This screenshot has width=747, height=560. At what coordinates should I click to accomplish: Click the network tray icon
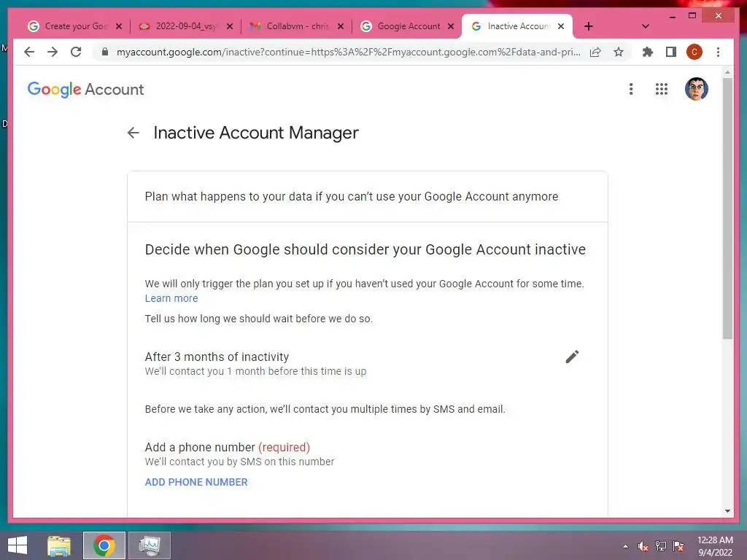tap(661, 546)
